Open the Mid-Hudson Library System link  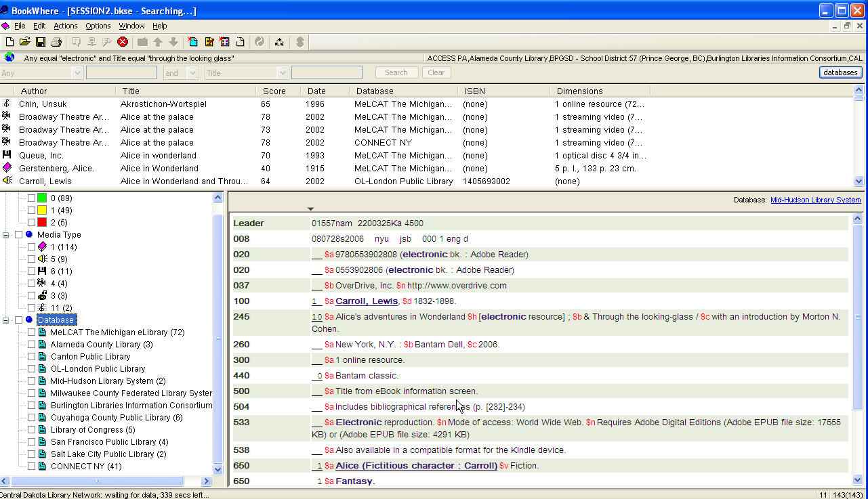[x=815, y=200]
